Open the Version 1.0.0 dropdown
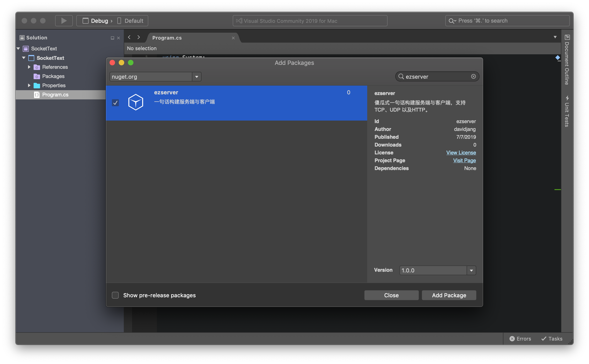The image size is (589, 364). click(437, 270)
